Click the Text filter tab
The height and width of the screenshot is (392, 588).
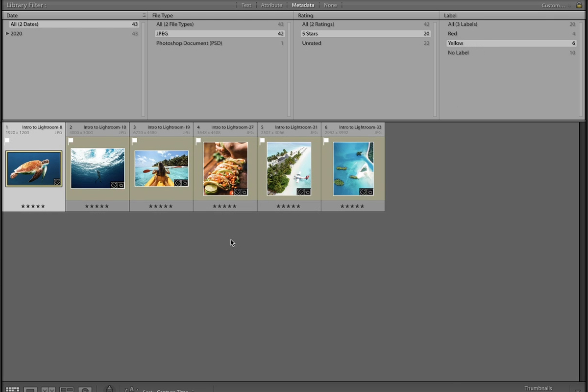coord(246,5)
